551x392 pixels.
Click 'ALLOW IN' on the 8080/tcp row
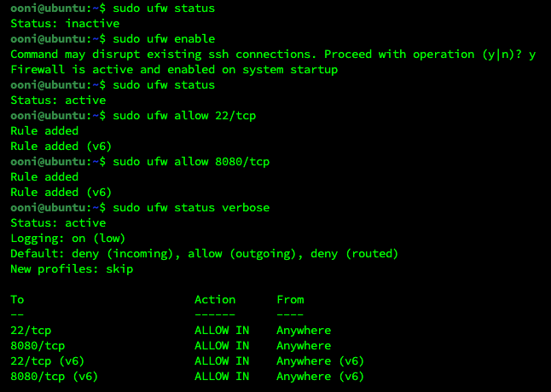tap(222, 346)
